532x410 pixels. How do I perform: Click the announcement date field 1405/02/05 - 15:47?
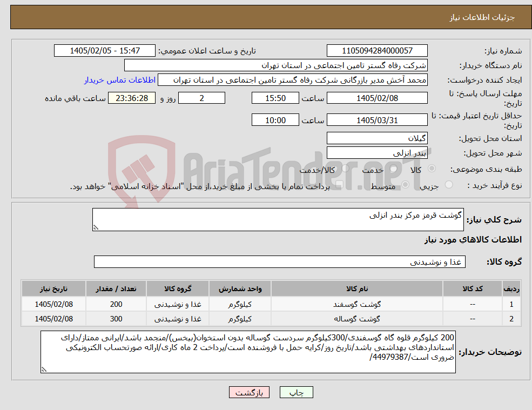[104, 51]
